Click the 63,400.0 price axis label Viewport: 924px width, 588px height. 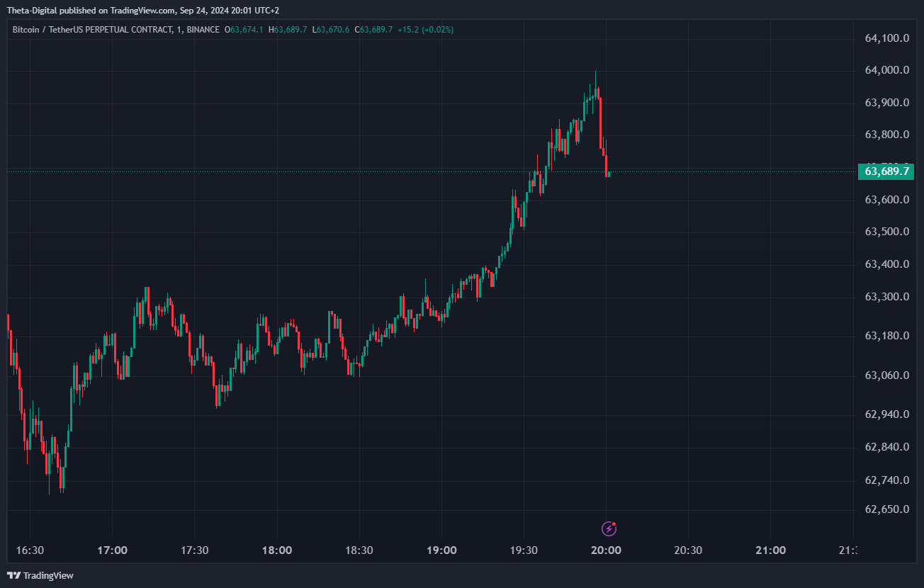(x=887, y=264)
